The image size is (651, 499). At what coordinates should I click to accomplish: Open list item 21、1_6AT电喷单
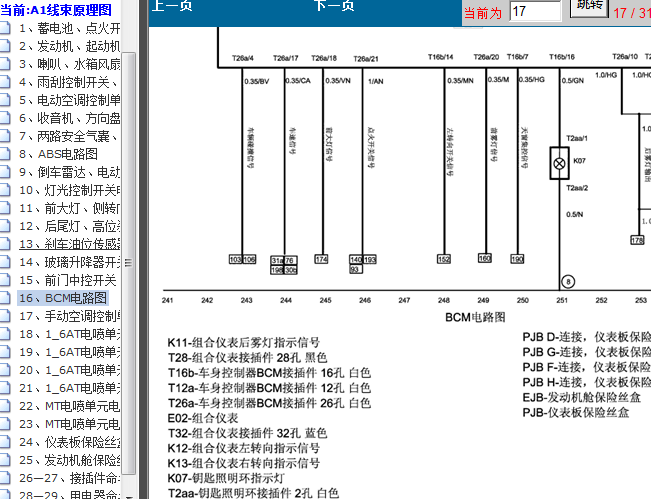tap(69, 388)
